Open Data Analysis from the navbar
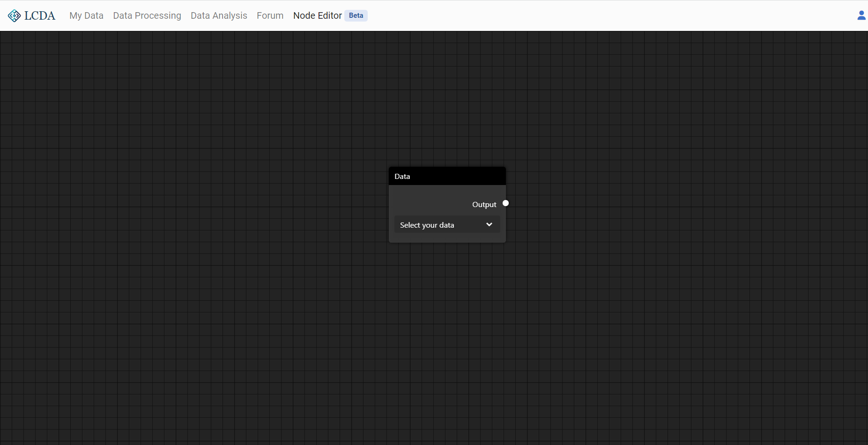868x445 pixels. point(219,15)
